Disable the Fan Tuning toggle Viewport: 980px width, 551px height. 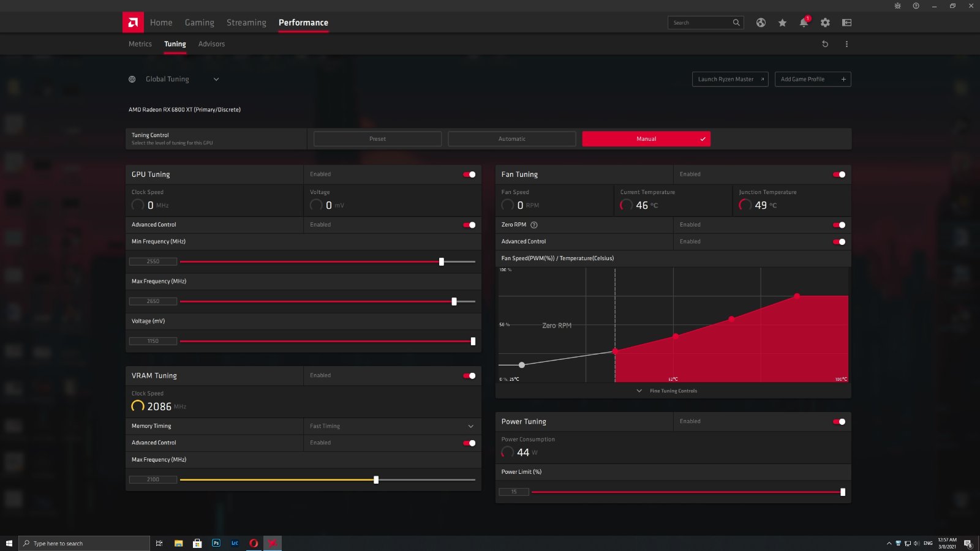[x=839, y=174]
